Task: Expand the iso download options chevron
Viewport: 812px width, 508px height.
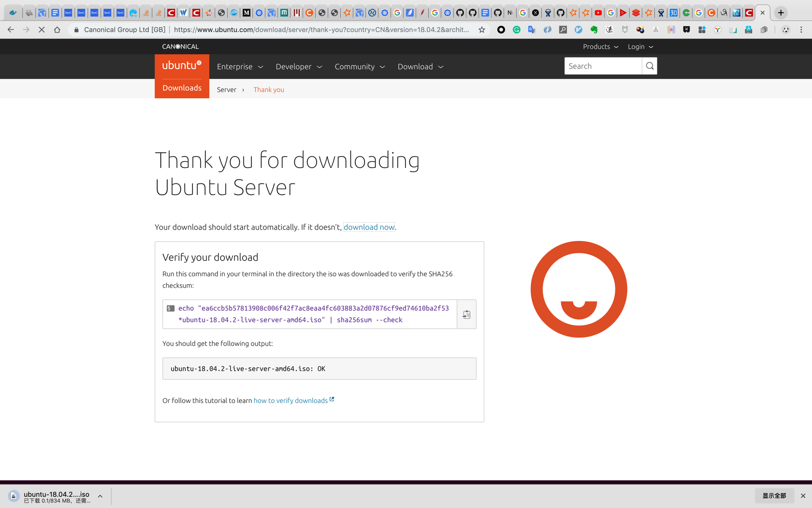Action: [x=100, y=496]
